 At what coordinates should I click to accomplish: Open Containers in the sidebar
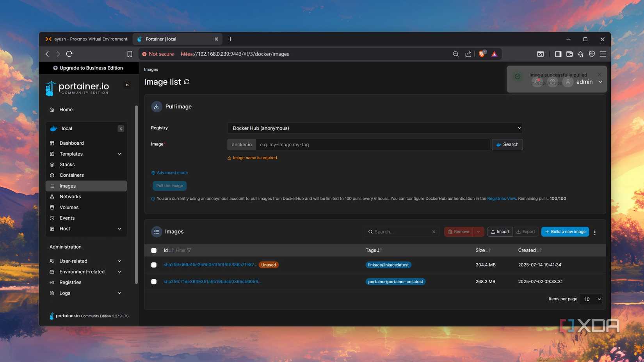[72, 175]
